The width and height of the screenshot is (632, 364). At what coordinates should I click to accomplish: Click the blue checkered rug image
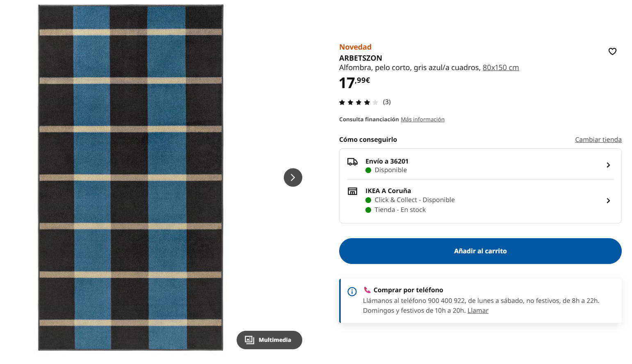click(x=131, y=177)
